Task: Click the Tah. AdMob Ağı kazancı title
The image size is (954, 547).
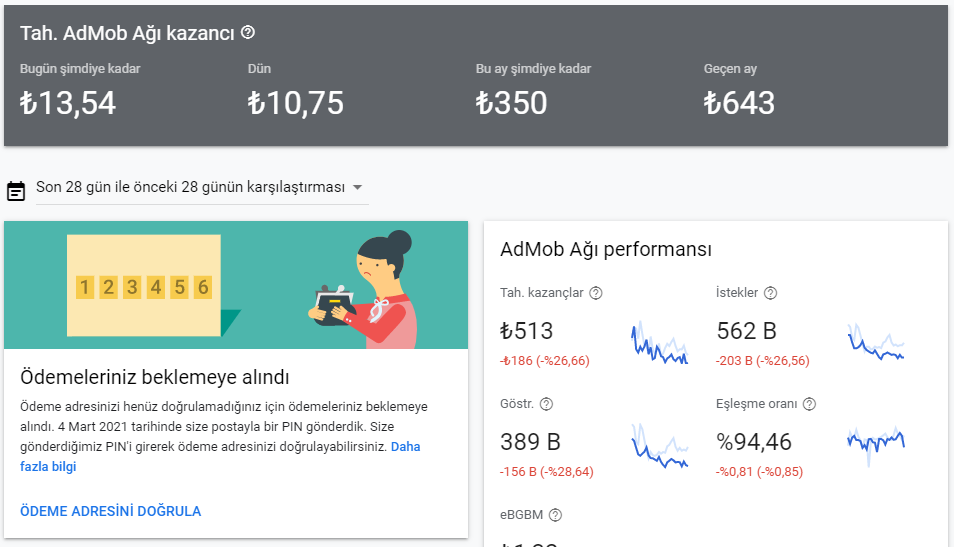Action: pos(127,33)
